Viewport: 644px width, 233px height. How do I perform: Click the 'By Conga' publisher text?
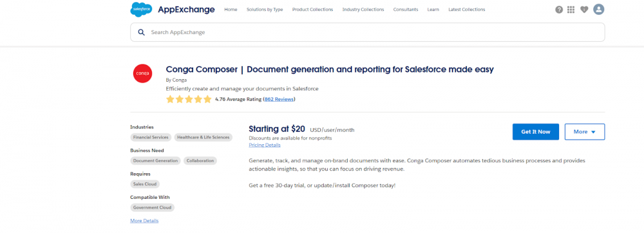tap(176, 80)
